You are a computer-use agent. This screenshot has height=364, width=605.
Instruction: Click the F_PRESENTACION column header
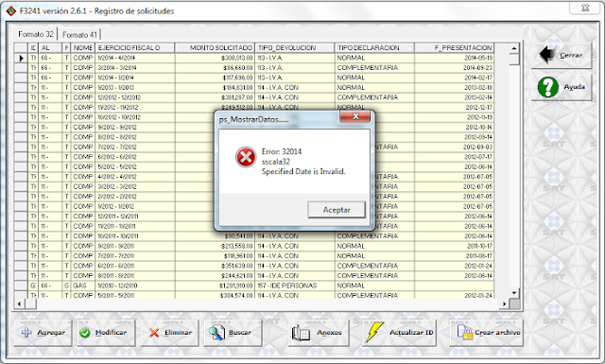point(454,48)
